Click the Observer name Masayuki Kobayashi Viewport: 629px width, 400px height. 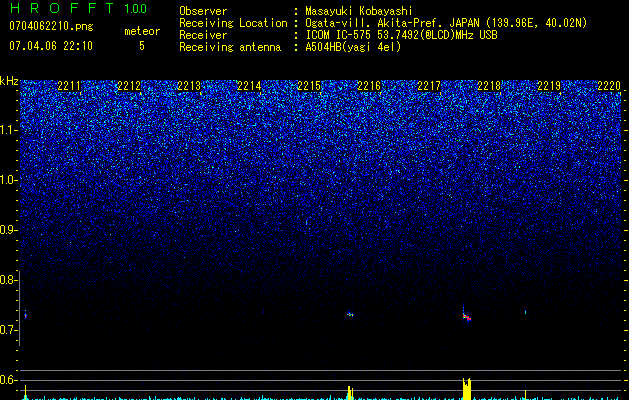tap(359, 11)
